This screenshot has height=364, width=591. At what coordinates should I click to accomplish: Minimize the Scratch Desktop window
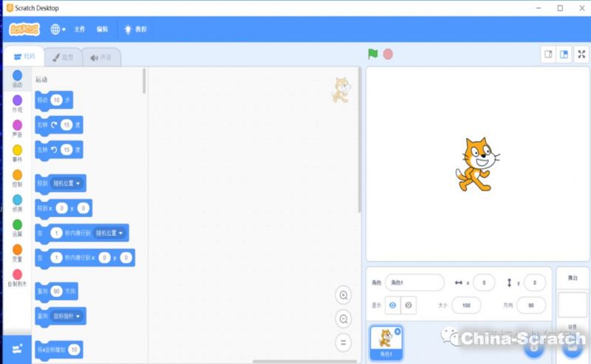539,8
